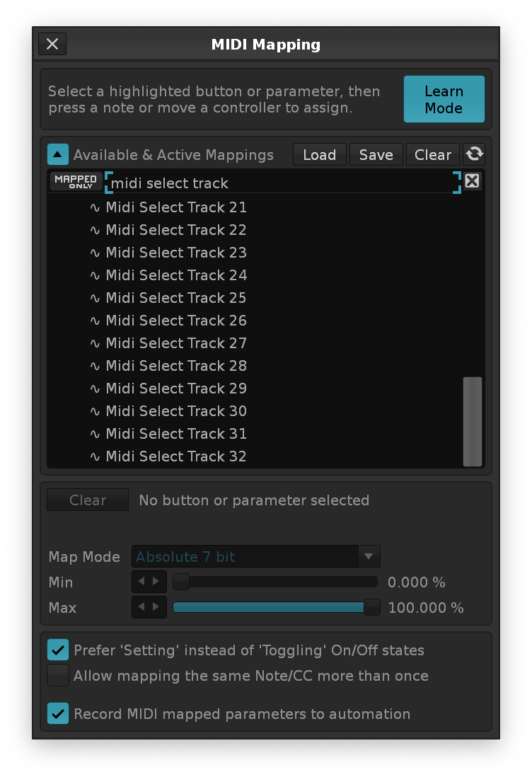
Task: Disable Record MIDI mapped parameters to automation
Action: point(58,713)
